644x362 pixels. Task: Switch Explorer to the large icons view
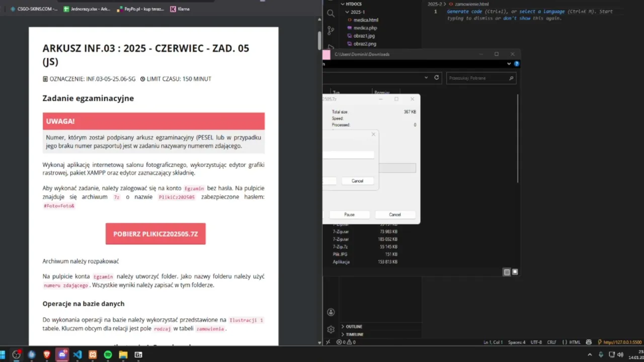click(x=515, y=272)
